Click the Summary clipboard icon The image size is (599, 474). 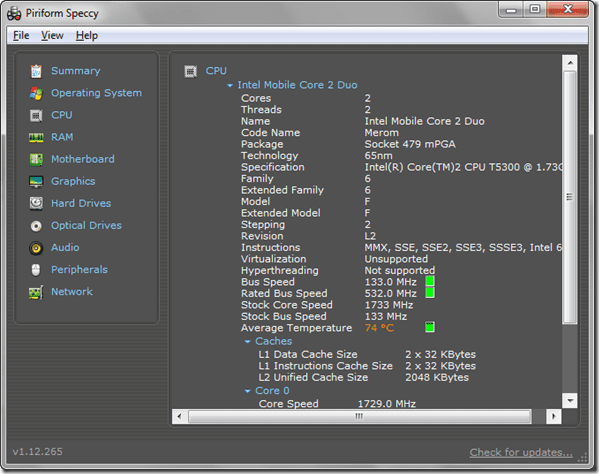tap(36, 71)
